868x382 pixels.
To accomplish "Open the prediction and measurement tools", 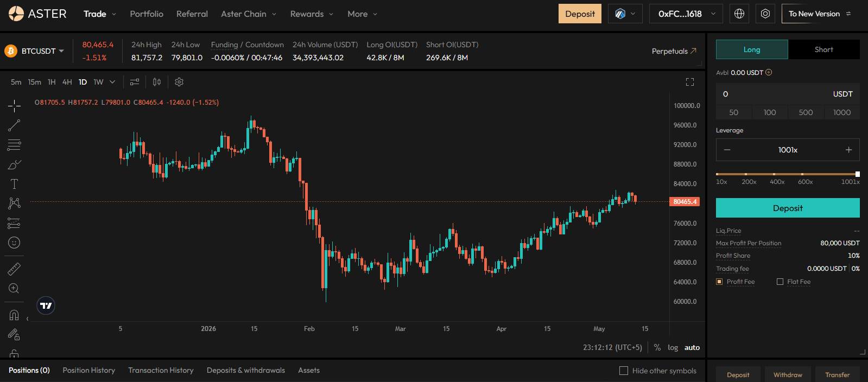I will click(x=14, y=223).
